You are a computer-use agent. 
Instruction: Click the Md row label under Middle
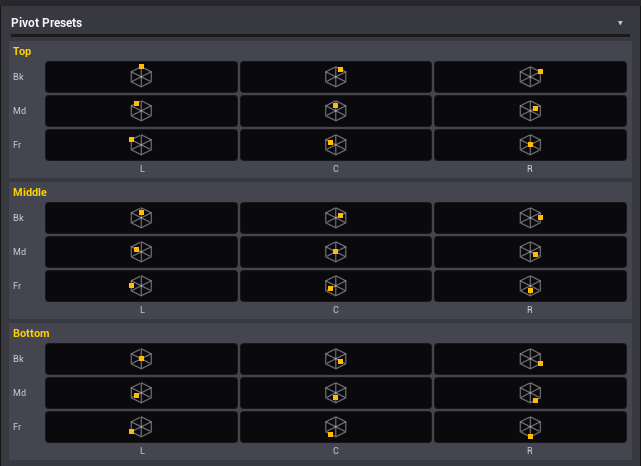(20, 252)
